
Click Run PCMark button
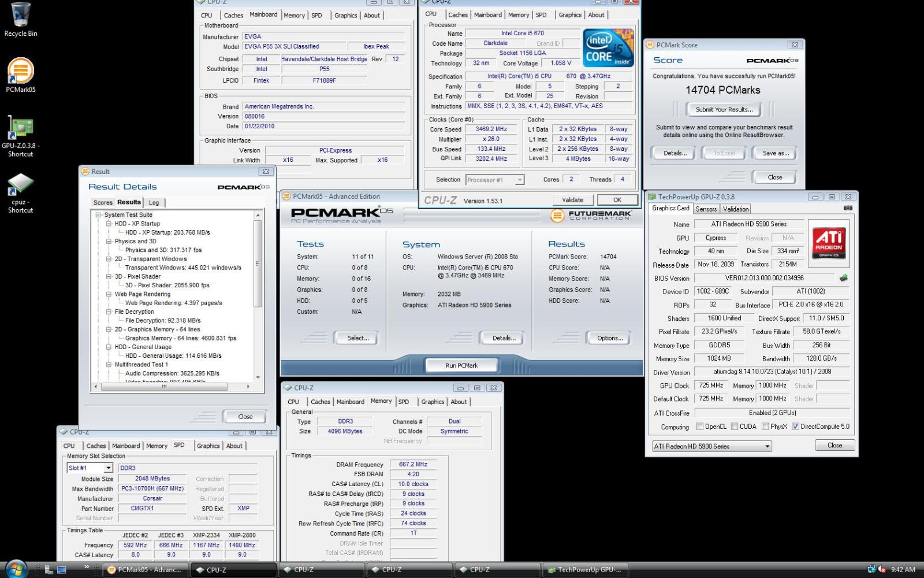(461, 365)
